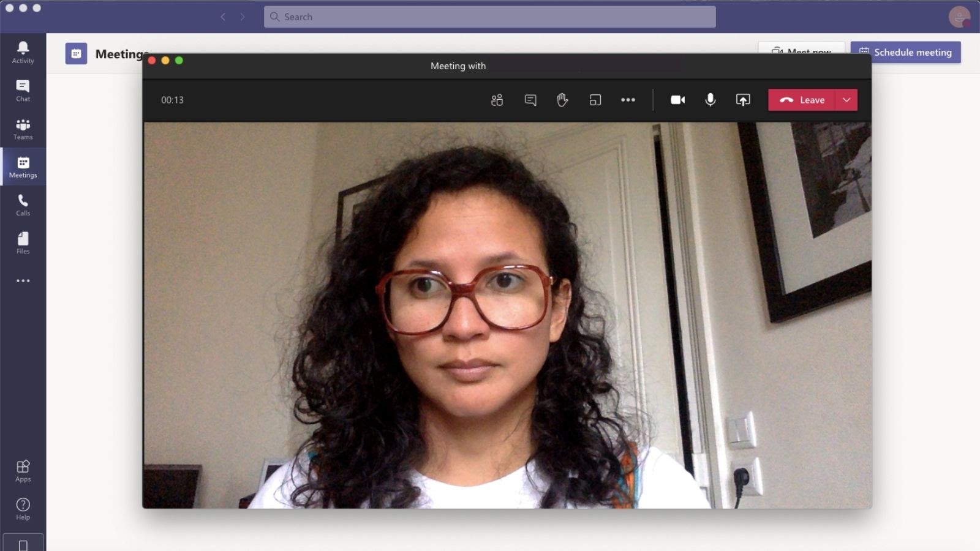
Task: Leave the meeting
Action: 802,100
